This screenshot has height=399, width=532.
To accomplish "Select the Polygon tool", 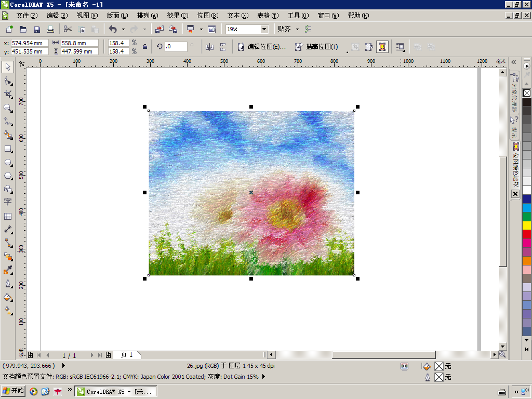I will click(8, 176).
